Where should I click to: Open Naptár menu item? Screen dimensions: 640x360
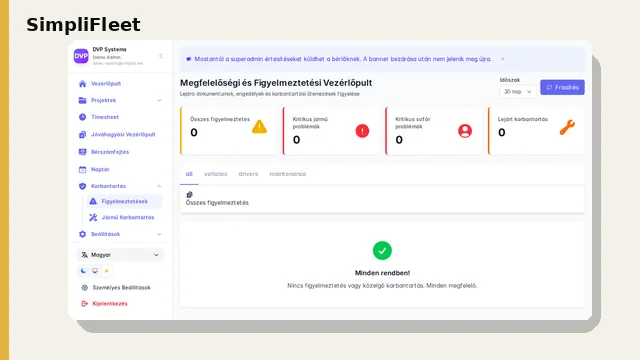click(x=100, y=169)
